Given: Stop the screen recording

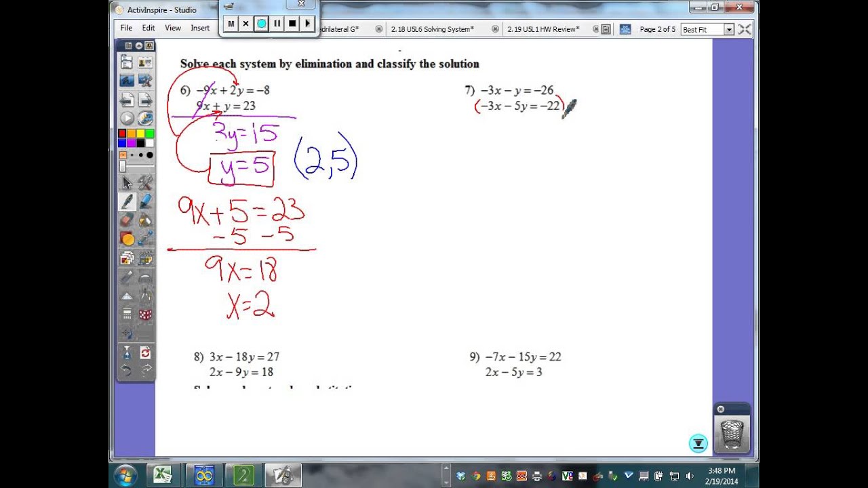Looking at the screenshot, I should (292, 24).
